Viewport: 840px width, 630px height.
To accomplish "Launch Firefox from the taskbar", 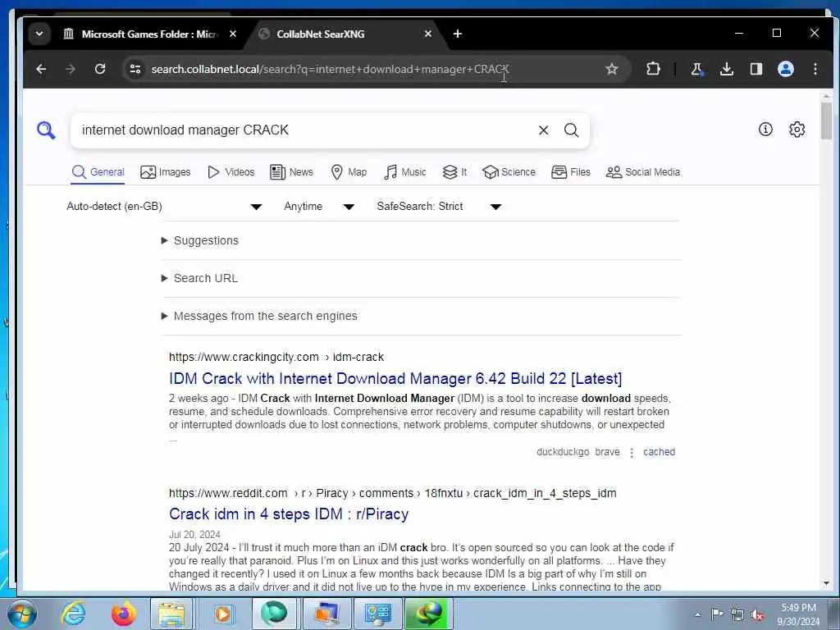I will pyautogui.click(x=123, y=614).
